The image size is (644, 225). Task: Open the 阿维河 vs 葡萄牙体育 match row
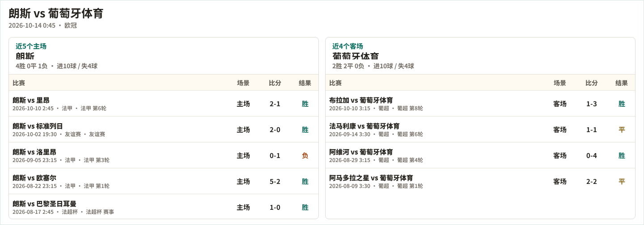click(x=480, y=155)
